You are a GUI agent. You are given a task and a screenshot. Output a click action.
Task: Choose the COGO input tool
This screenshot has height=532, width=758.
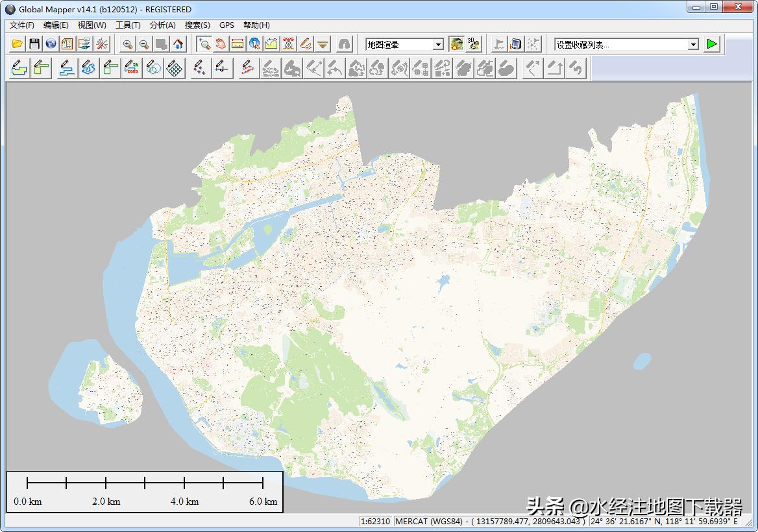point(132,68)
